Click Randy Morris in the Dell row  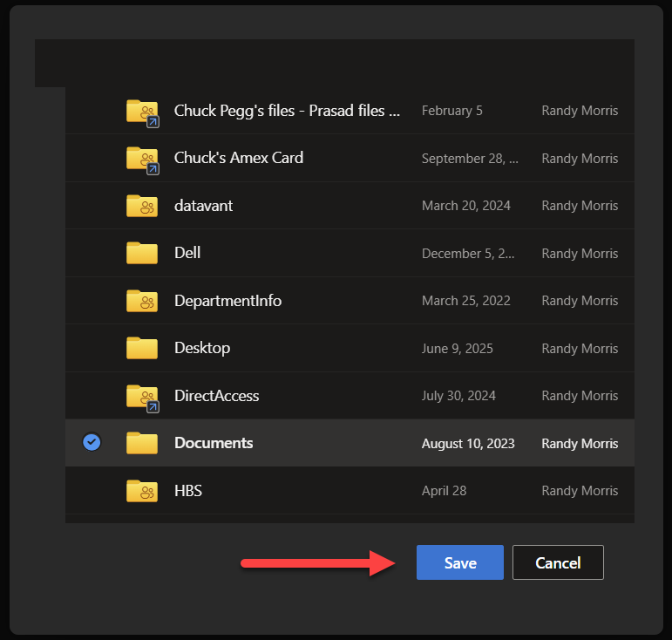[x=580, y=254]
